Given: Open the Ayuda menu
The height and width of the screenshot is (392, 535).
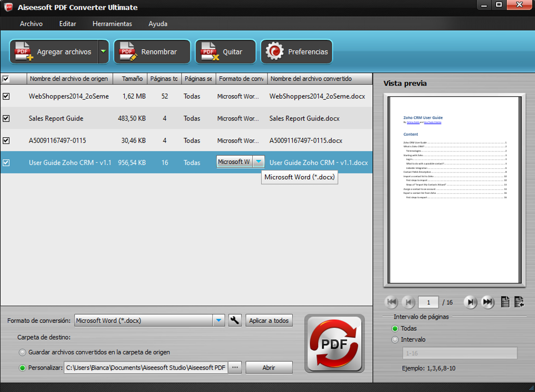Looking at the screenshot, I should pyautogui.click(x=158, y=24).
